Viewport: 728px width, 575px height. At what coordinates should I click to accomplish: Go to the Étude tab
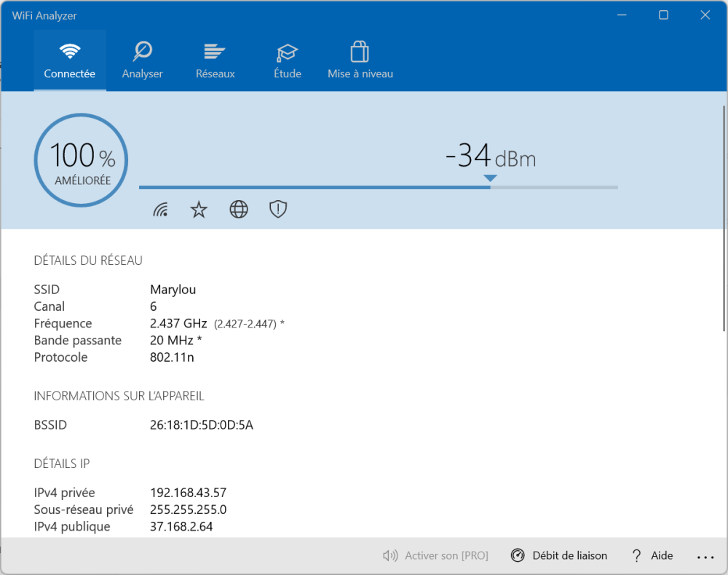(288, 61)
